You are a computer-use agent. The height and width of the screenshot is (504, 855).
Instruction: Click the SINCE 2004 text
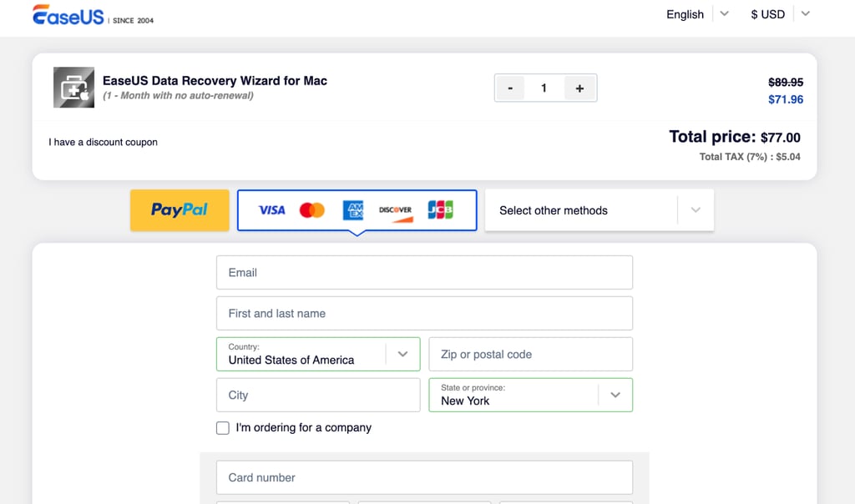click(133, 21)
